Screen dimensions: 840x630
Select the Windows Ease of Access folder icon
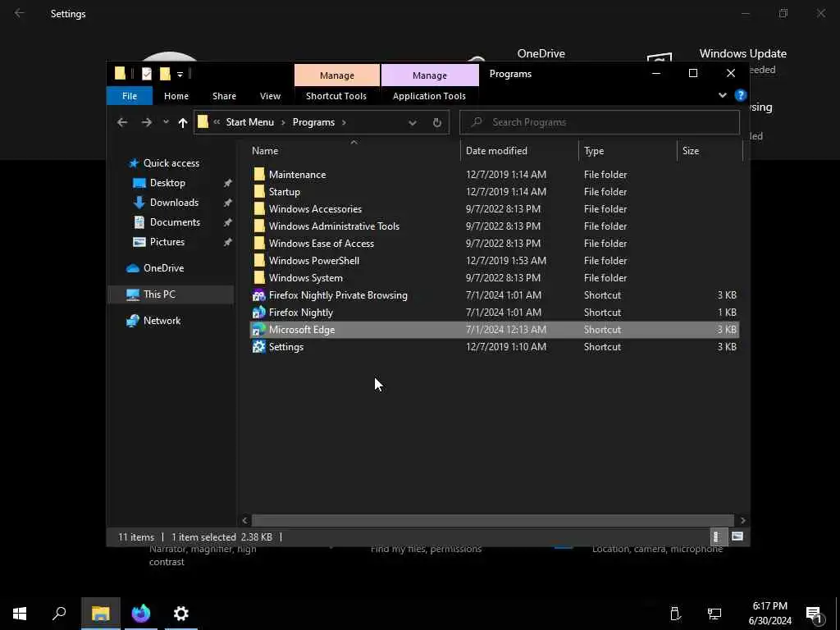(259, 243)
